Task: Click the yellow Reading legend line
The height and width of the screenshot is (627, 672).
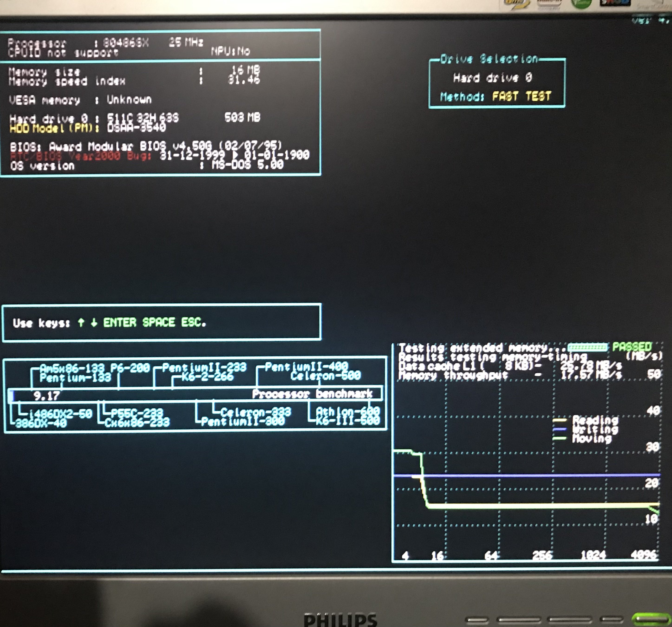Action: (x=559, y=420)
